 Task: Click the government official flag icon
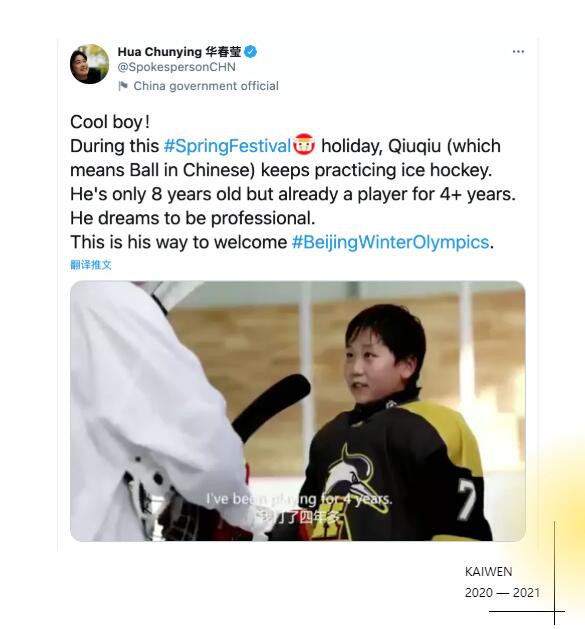(124, 86)
